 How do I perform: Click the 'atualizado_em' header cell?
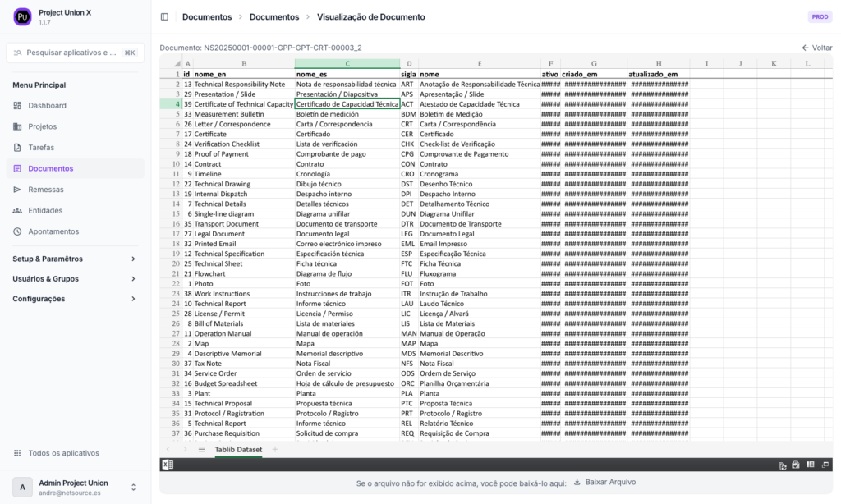click(659, 75)
